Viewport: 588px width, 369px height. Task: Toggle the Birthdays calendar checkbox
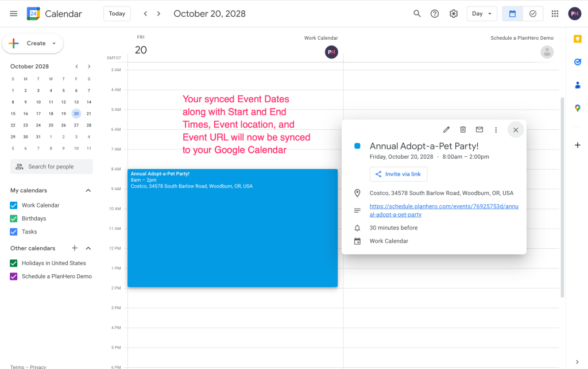coord(14,218)
